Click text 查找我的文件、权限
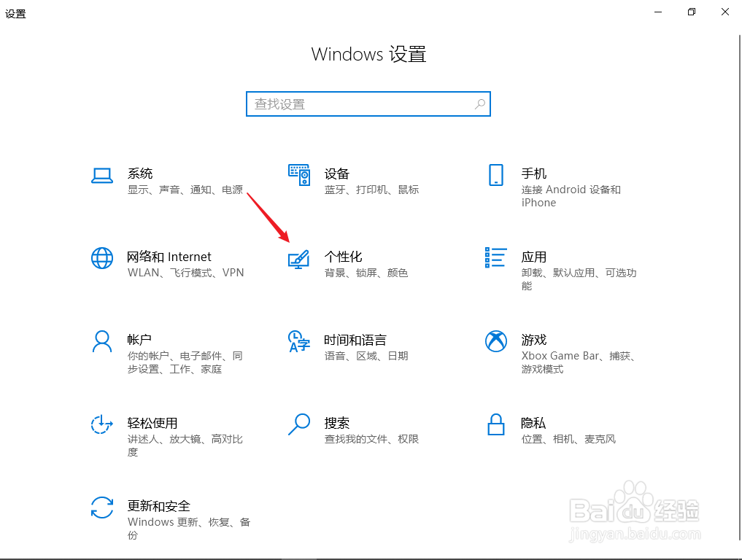 (x=371, y=439)
